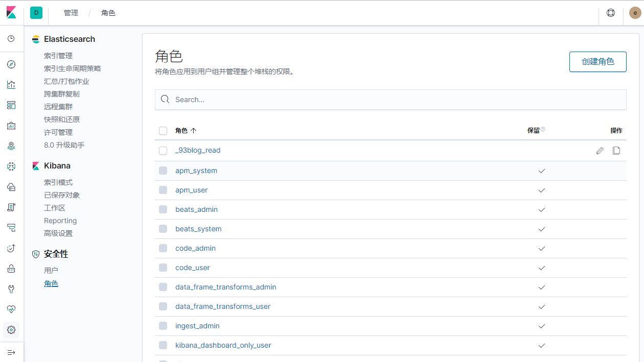This screenshot has height=362, width=644.
Task: Open the data_frame_transforms_admin role link
Action: tap(226, 287)
